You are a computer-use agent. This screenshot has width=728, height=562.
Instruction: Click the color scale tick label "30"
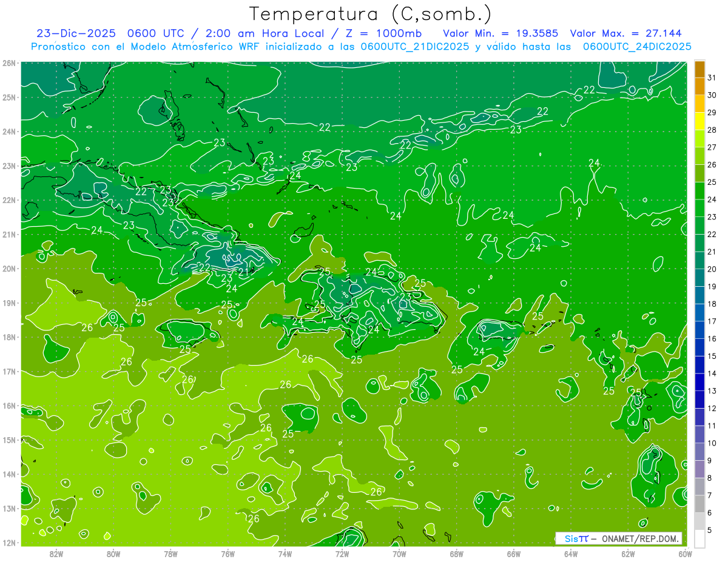[712, 95]
